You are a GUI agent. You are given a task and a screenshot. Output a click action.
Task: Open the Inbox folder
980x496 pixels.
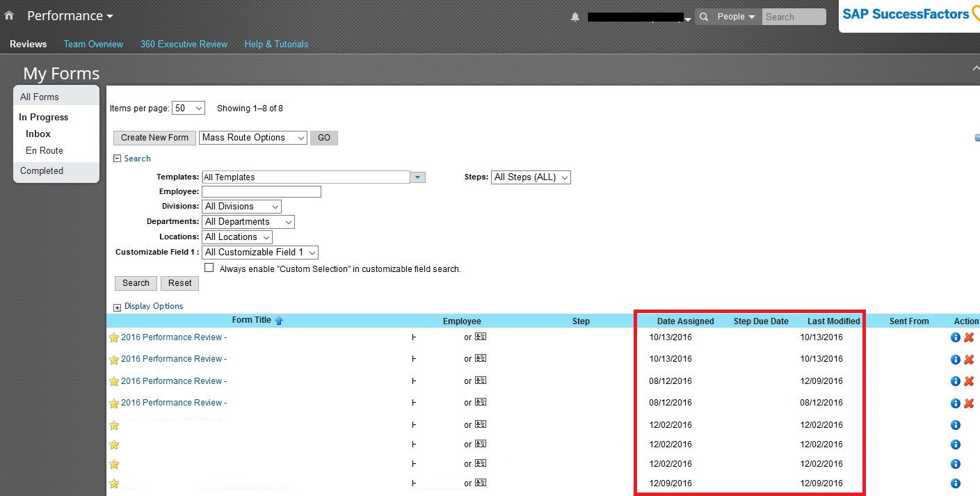[x=38, y=134]
